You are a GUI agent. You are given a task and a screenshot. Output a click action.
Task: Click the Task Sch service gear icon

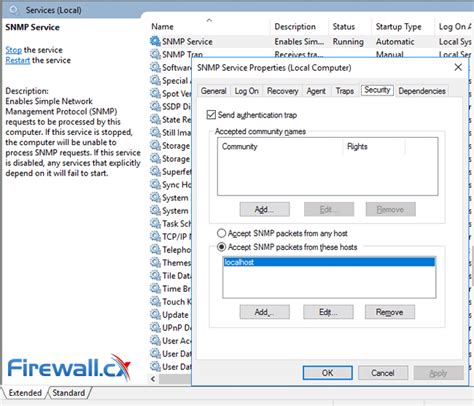(x=155, y=223)
